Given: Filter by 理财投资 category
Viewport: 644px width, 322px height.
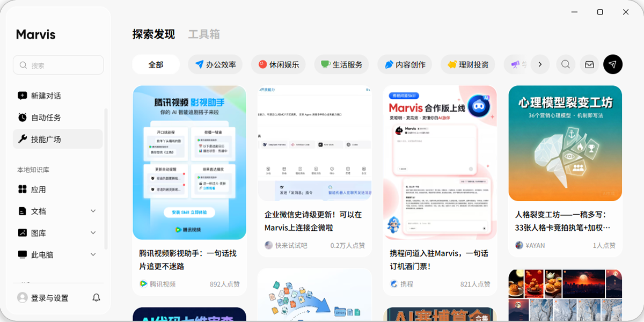Looking at the screenshot, I should (x=468, y=64).
